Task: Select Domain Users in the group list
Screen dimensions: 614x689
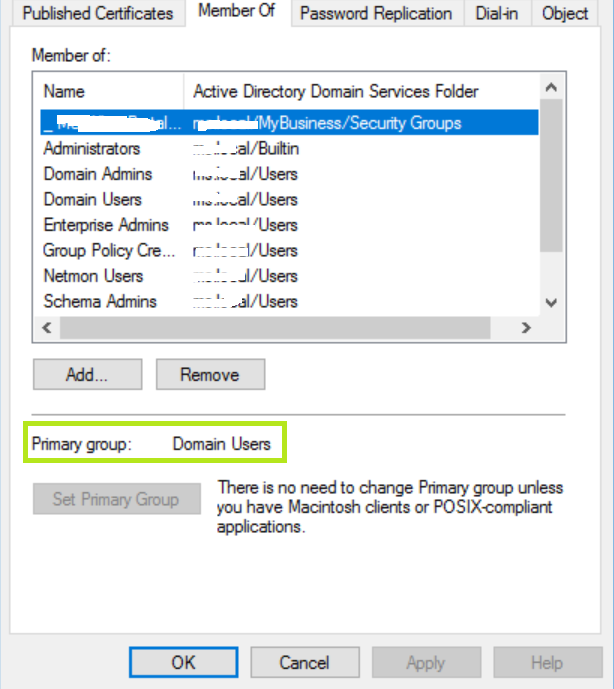Action: click(x=92, y=199)
